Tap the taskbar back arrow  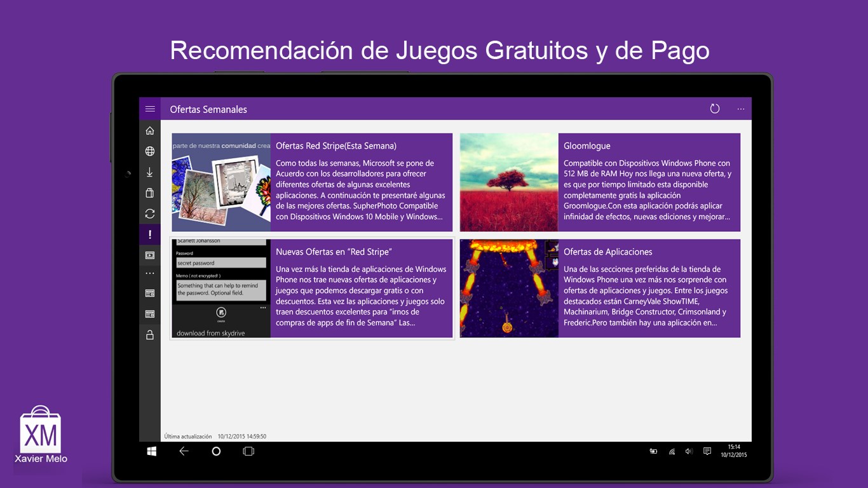click(x=184, y=451)
